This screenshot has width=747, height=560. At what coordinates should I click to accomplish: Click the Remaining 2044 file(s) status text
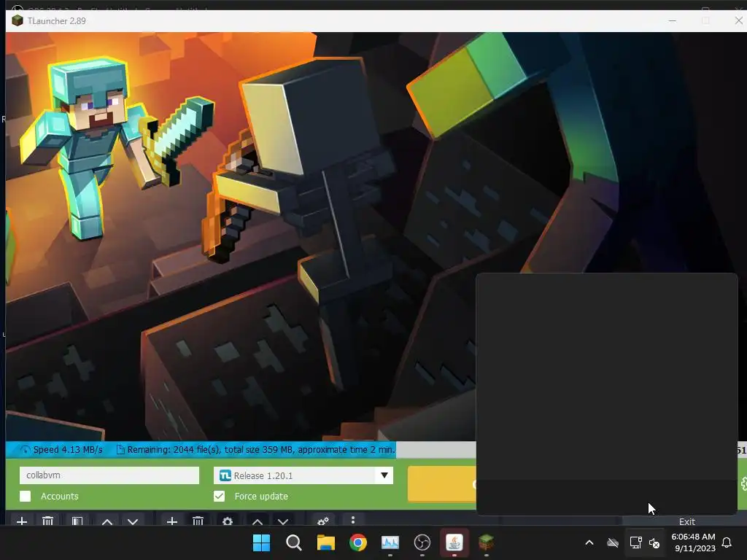click(261, 449)
